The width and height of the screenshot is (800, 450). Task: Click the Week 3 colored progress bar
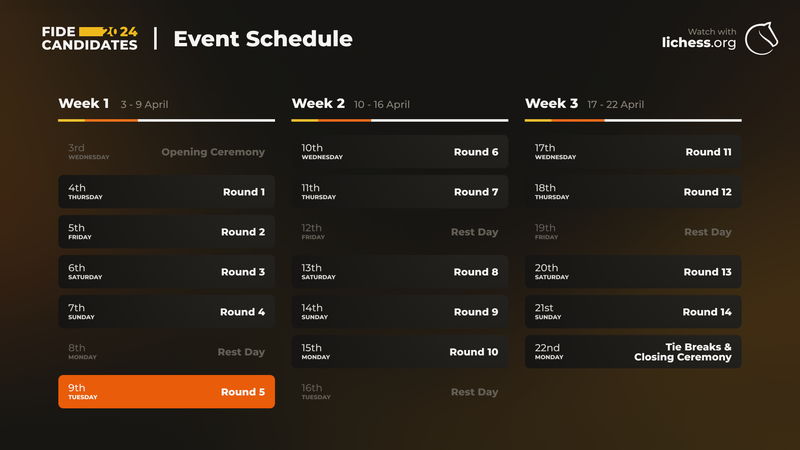click(x=633, y=121)
